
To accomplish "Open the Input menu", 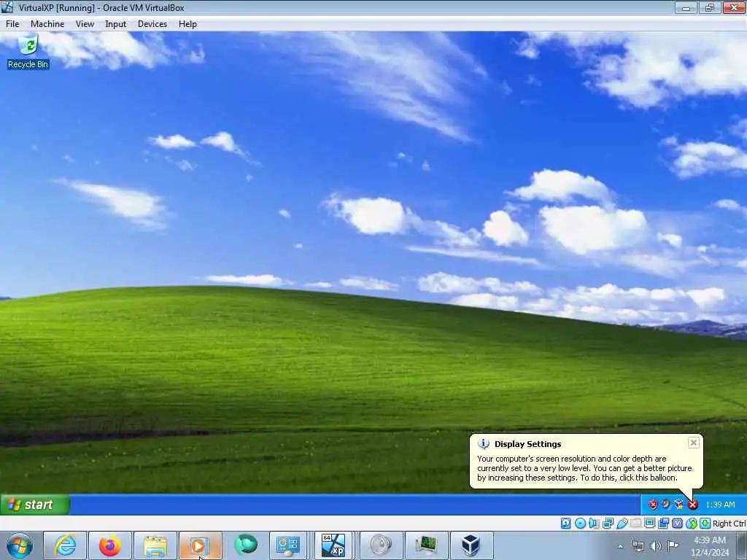I will coord(116,24).
